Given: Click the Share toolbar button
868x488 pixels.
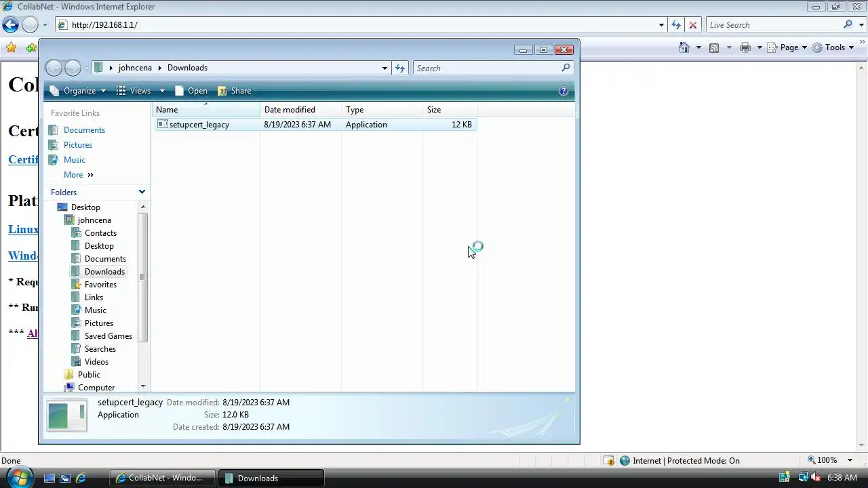Looking at the screenshot, I should click(234, 91).
